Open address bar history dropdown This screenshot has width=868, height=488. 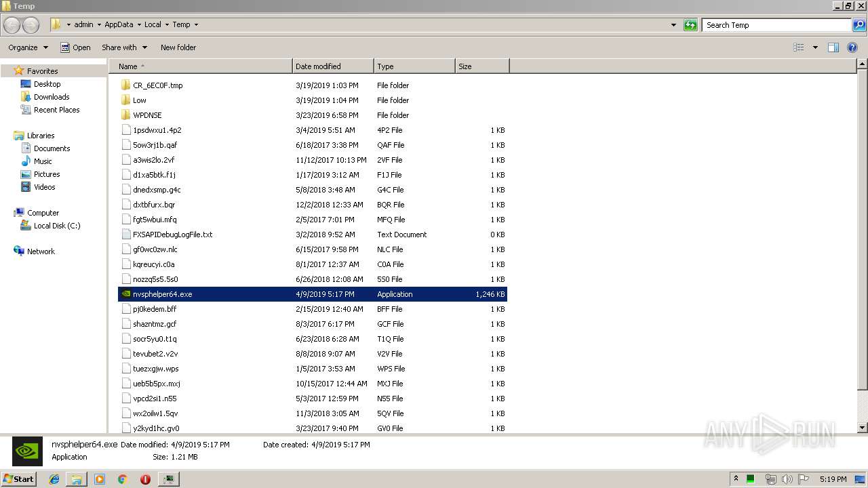click(673, 25)
